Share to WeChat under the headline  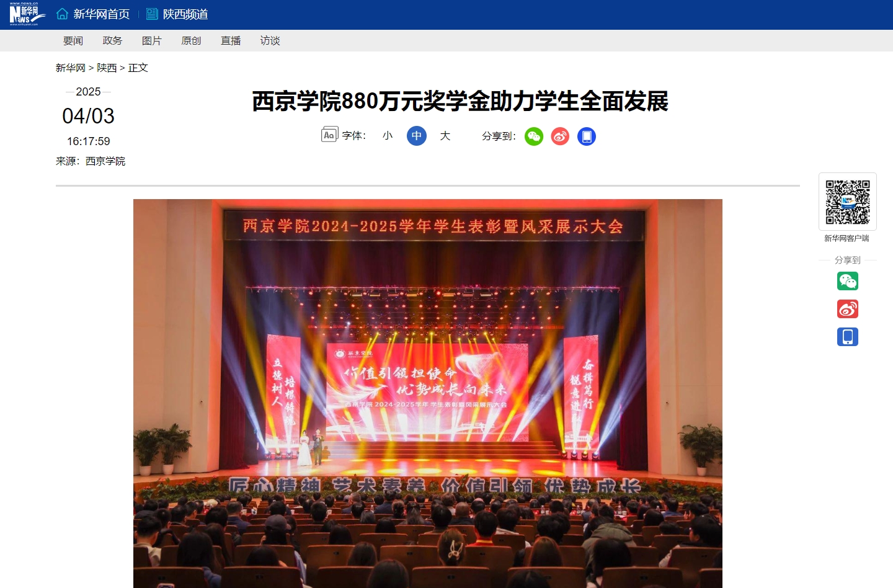click(534, 136)
